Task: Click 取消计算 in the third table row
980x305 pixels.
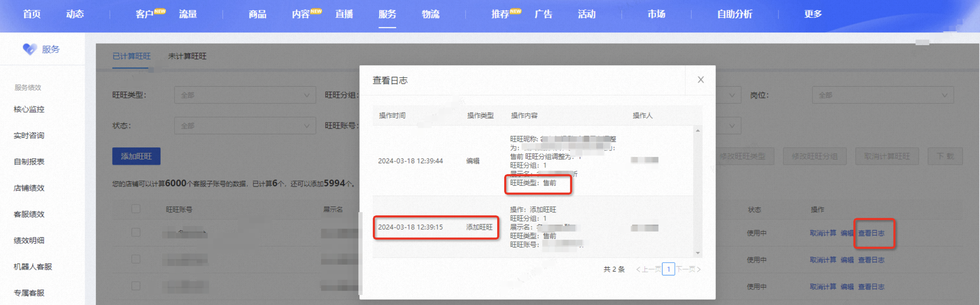Action: click(823, 287)
